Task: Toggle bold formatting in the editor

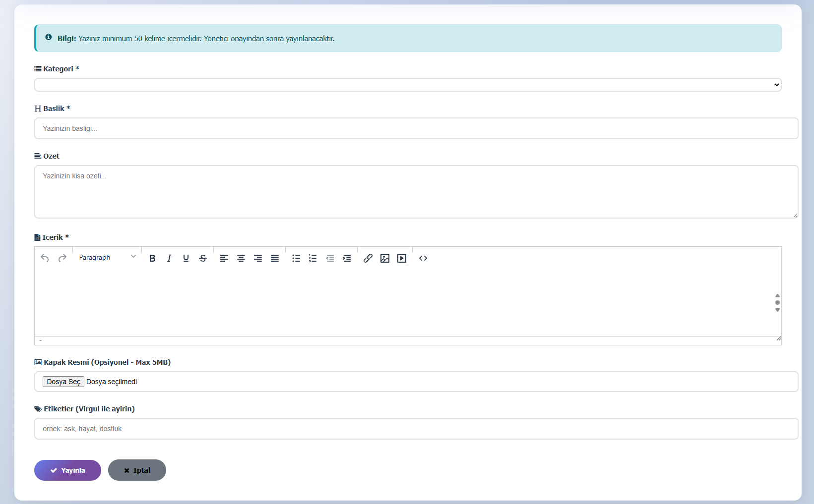Action: pos(152,258)
